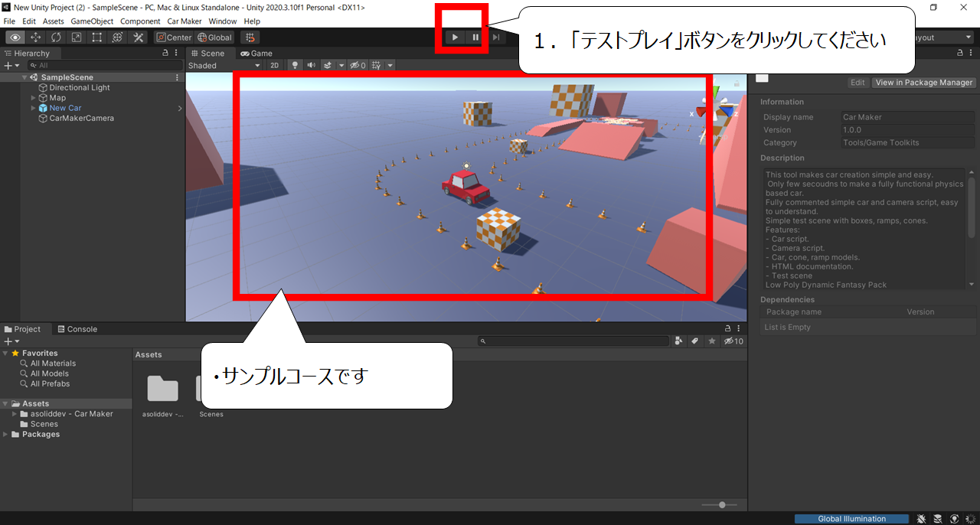Open the custom editor tools button
980x525 pixels.
tap(139, 37)
